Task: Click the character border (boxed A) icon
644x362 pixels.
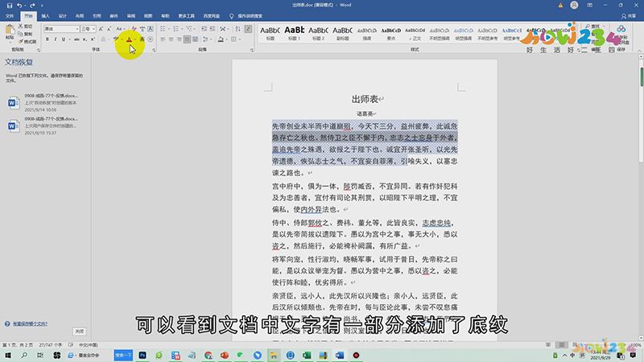Action: (x=151, y=29)
